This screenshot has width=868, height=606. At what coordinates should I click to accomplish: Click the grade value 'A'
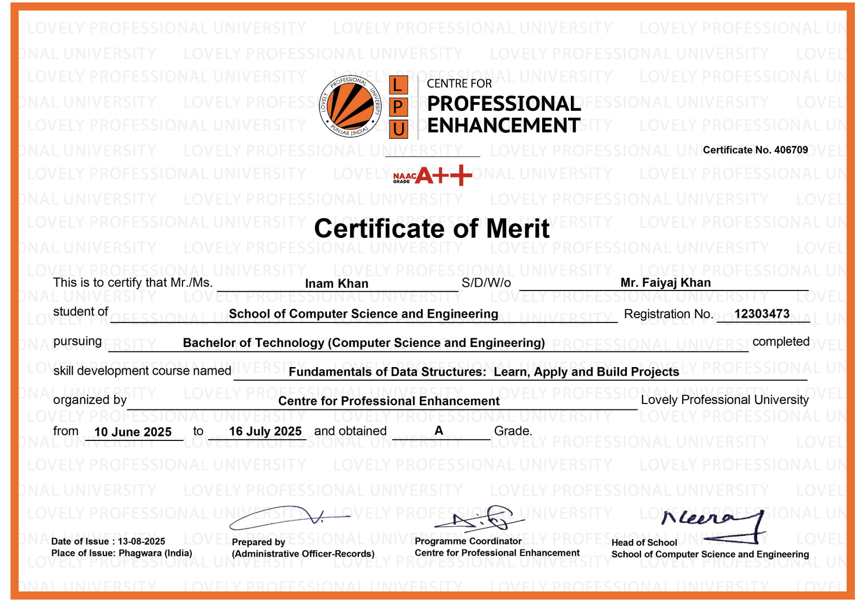tap(439, 431)
